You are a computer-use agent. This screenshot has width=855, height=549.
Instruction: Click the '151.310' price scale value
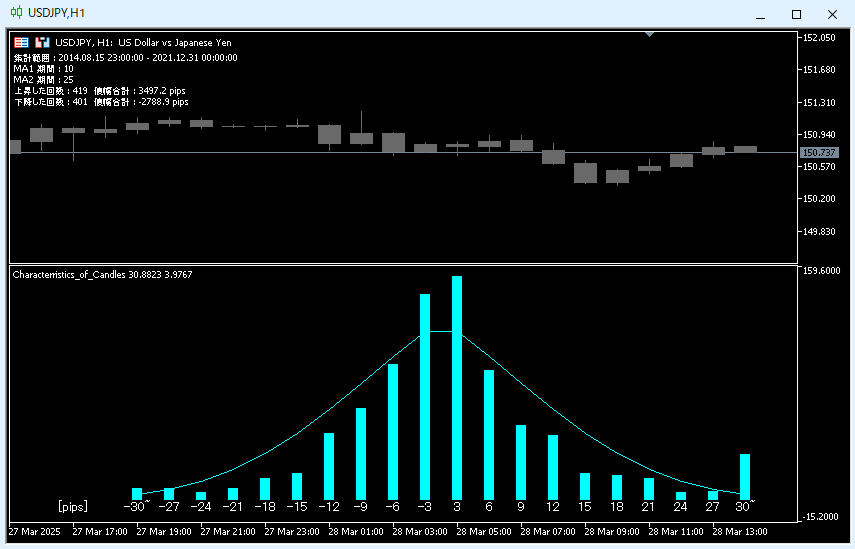click(x=819, y=102)
